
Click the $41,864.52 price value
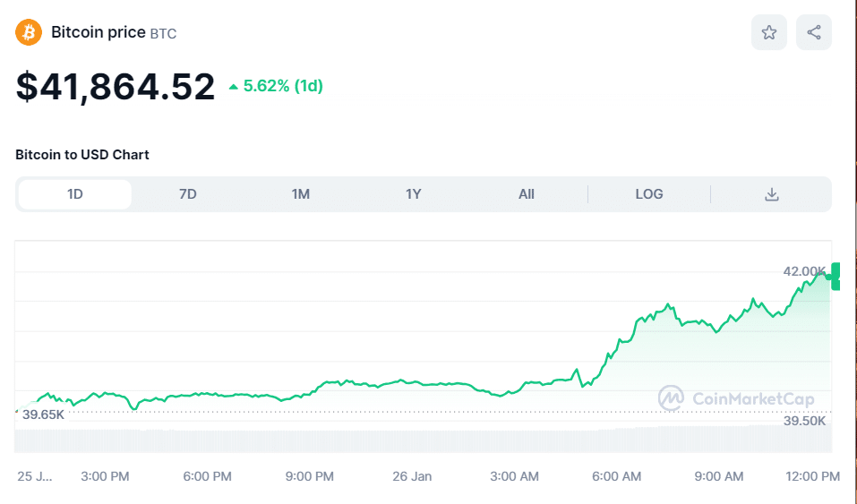(x=116, y=86)
